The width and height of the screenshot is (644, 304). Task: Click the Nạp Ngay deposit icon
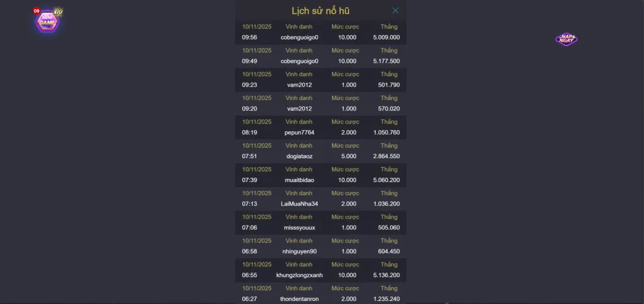click(x=566, y=39)
